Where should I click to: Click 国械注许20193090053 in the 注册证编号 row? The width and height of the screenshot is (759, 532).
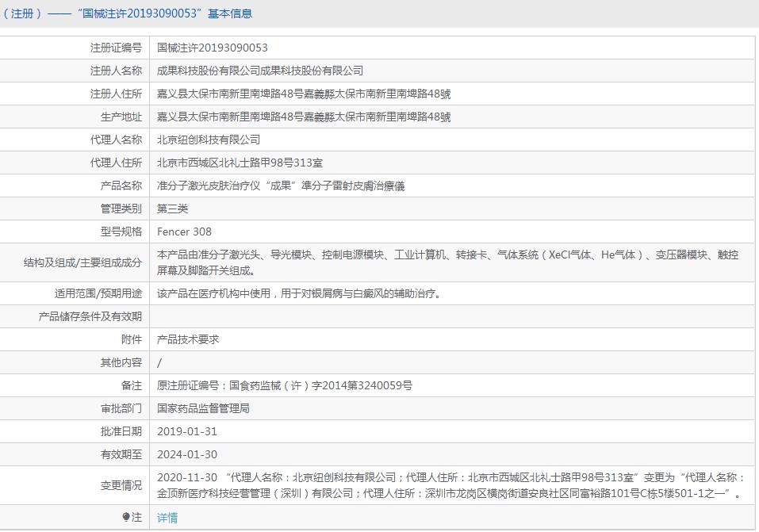coord(212,48)
